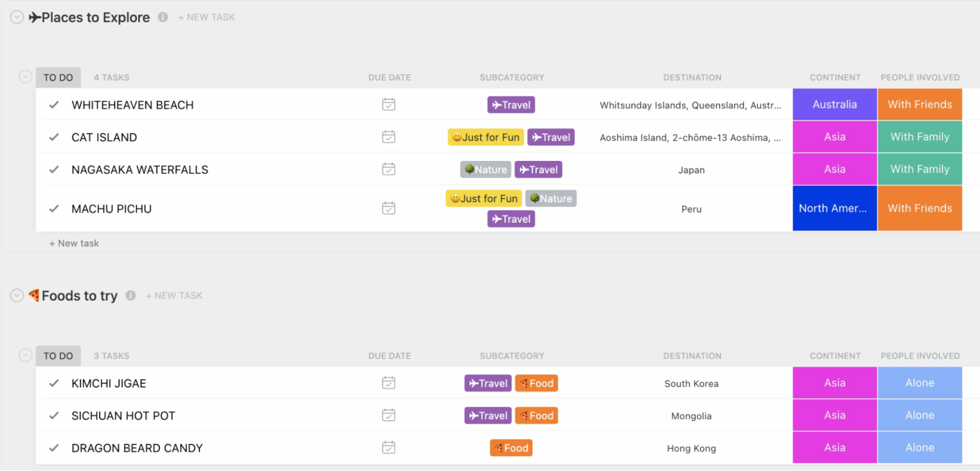Add new task next to Places to Explore
980x471 pixels.
[206, 17]
